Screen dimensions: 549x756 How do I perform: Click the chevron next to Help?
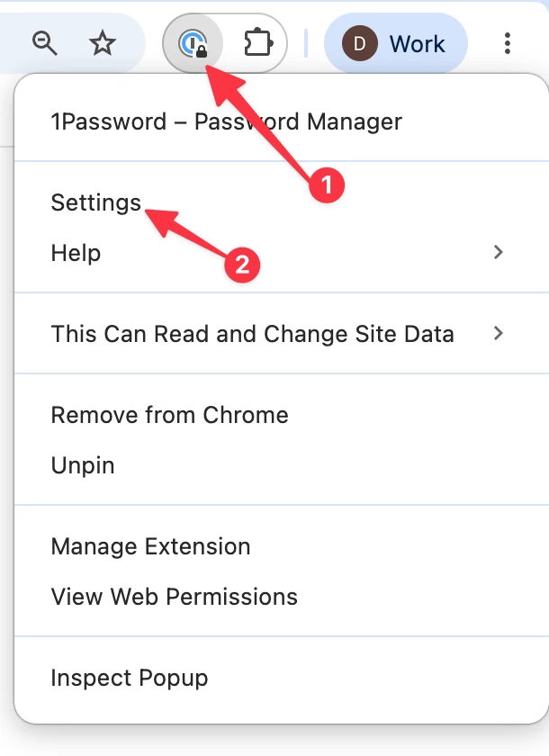click(x=499, y=252)
